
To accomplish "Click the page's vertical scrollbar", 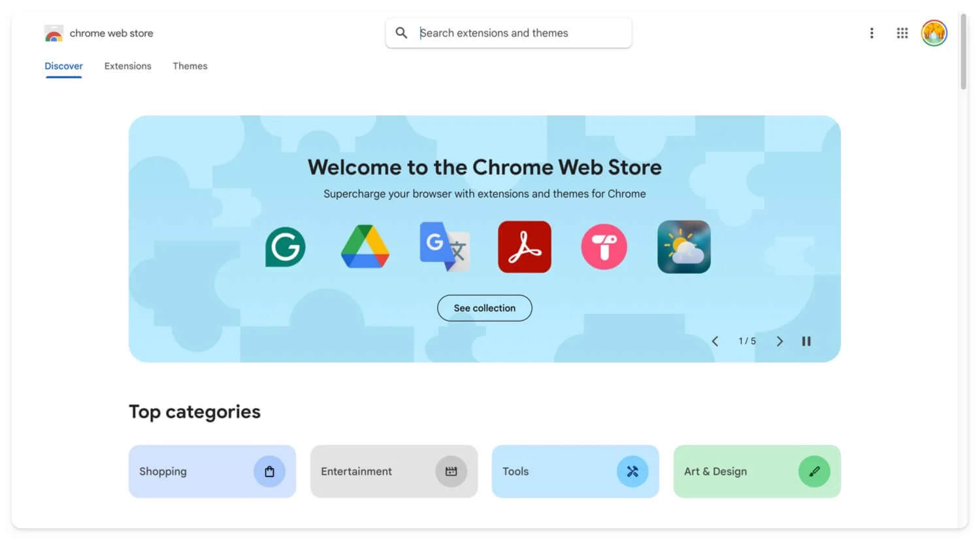I will [963, 52].
